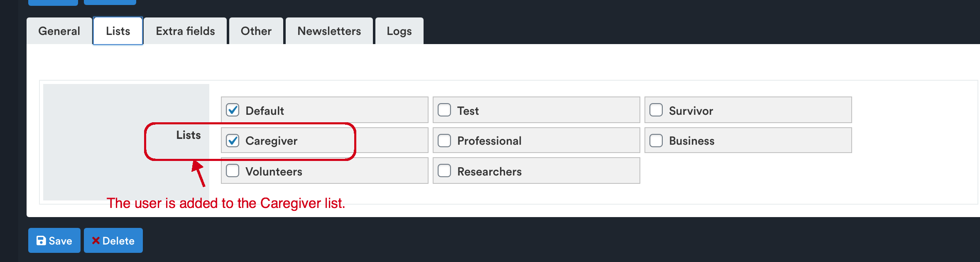Open the Extra fields tab

(185, 31)
